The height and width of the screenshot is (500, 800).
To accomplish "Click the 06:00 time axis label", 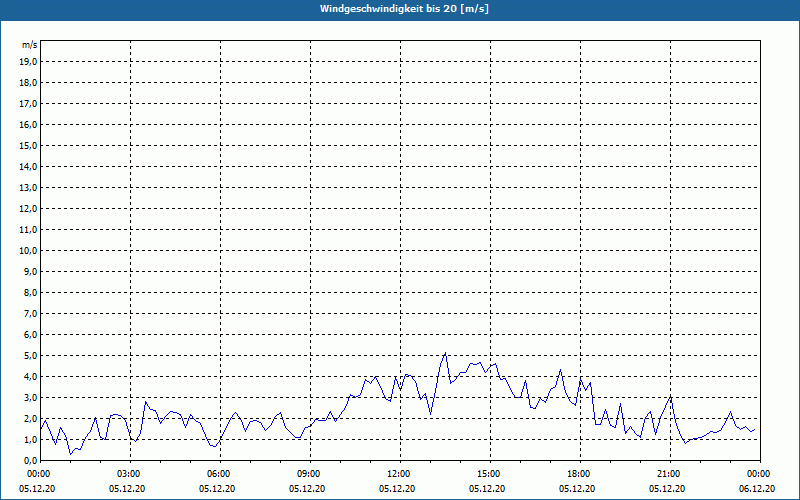I will click(219, 474).
